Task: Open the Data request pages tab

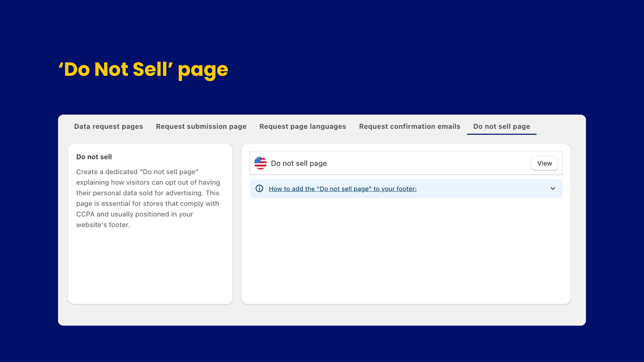Action: point(108,126)
